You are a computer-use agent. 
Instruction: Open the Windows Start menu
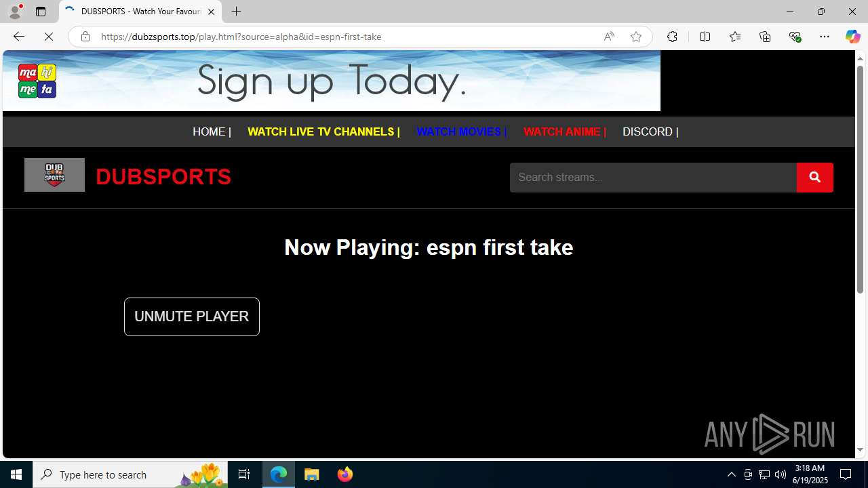[16, 474]
